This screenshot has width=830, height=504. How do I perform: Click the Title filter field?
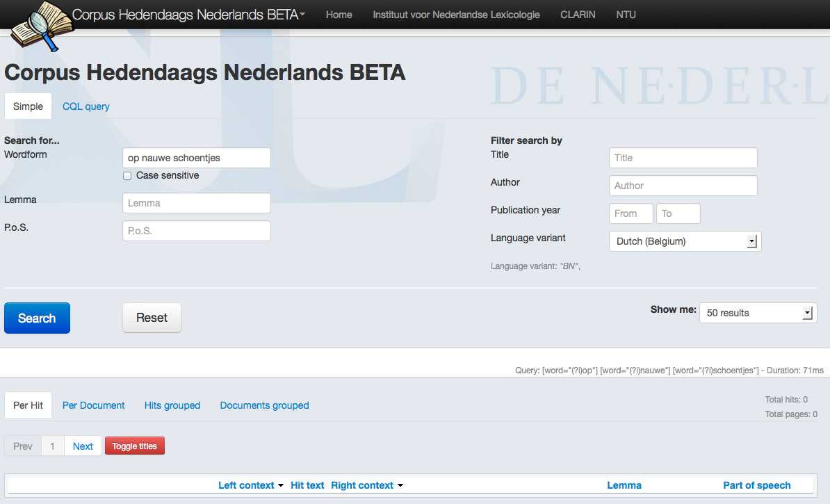pos(683,158)
